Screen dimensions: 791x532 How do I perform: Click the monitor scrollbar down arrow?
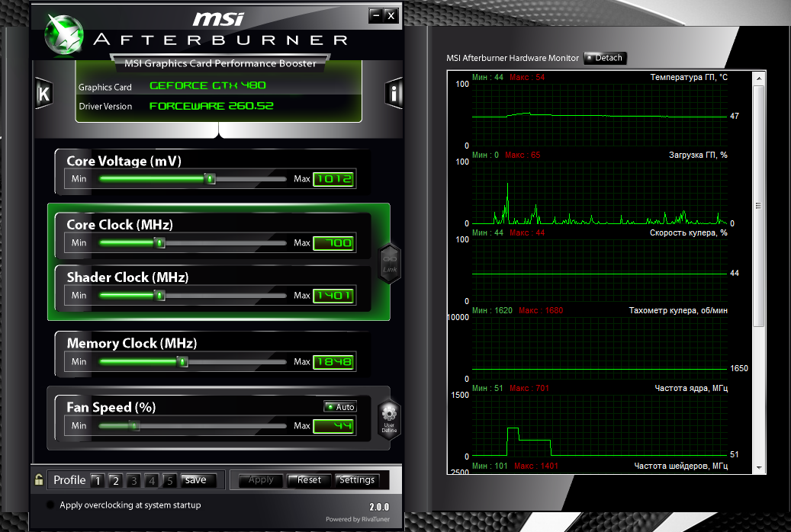point(759,468)
